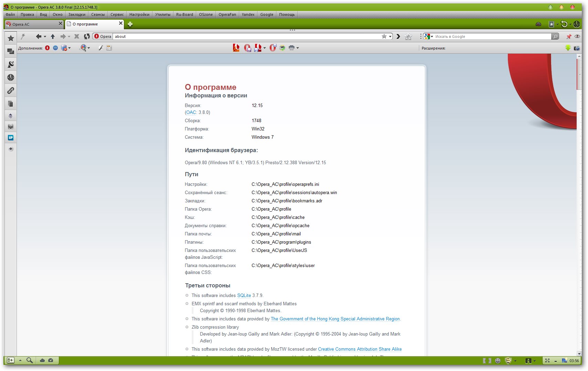Toggle fullscreen icon in status bar
The width and height of the screenshot is (588, 371).
coord(547,360)
